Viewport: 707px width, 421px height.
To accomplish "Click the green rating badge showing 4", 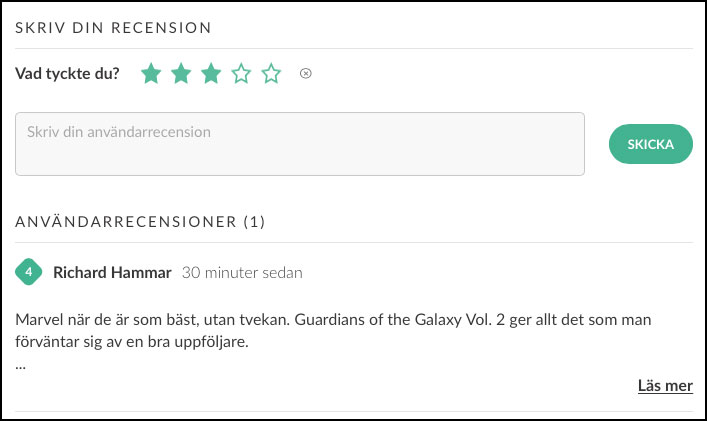I will (x=30, y=272).
